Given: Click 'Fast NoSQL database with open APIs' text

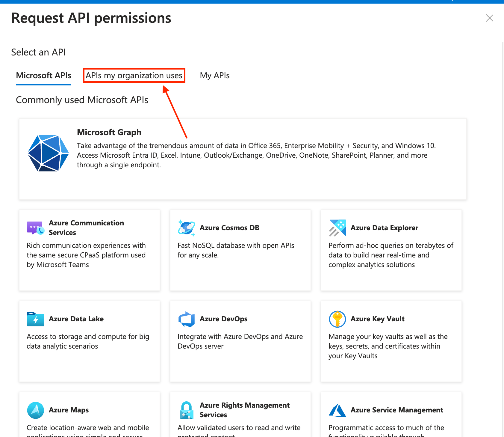Looking at the screenshot, I should click(236, 250).
